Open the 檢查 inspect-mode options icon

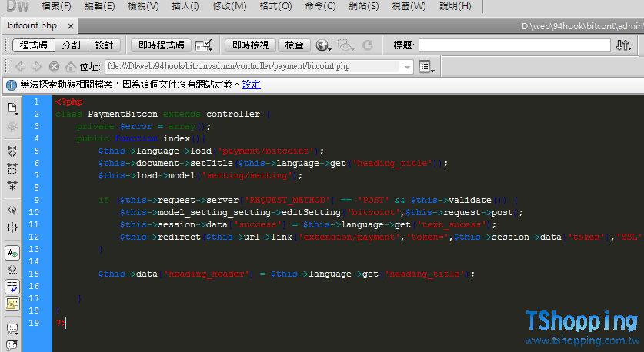click(344, 45)
